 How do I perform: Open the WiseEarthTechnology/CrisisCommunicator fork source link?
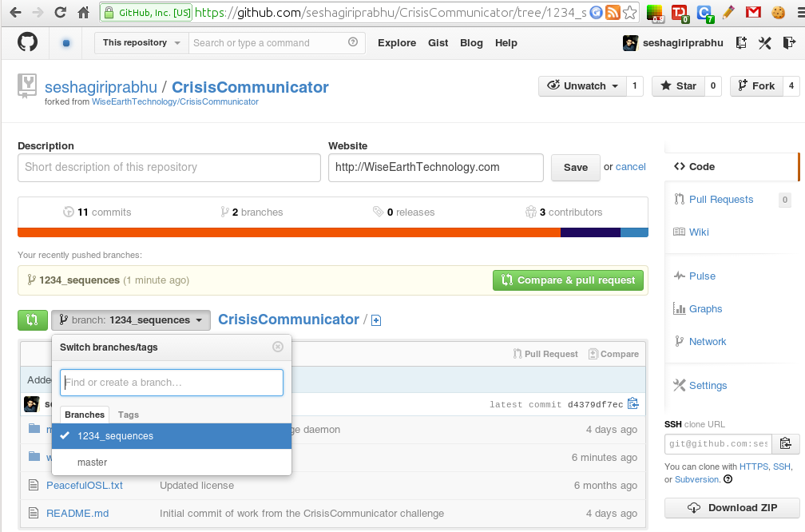click(x=175, y=101)
